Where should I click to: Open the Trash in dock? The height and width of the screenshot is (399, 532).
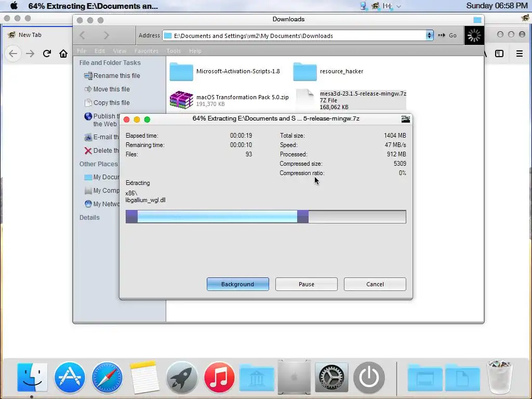pyautogui.click(x=499, y=377)
